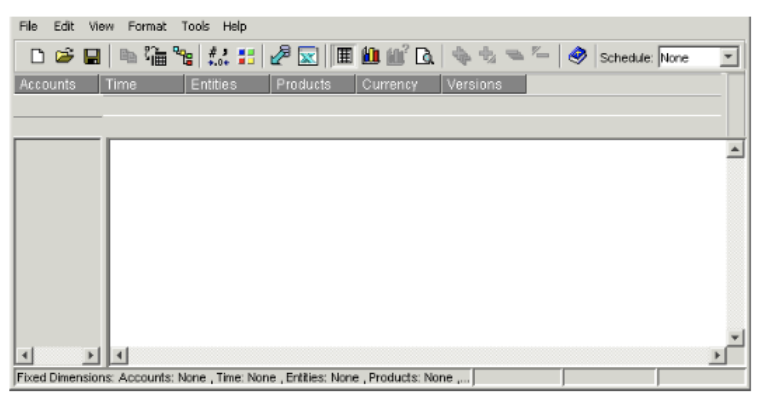Click the Save floppy disk icon
This screenshot has height=406, width=776.
coord(90,58)
